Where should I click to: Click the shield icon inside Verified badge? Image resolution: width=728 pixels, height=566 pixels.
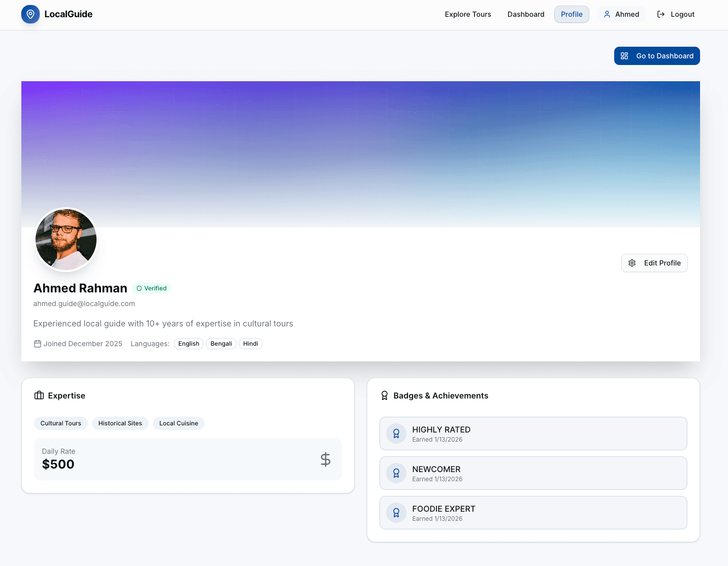click(139, 288)
